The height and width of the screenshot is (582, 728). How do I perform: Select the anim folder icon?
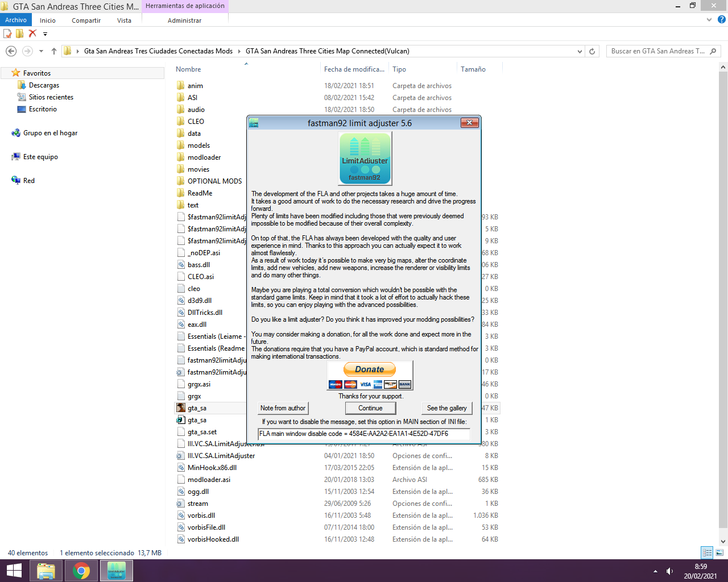coord(181,86)
